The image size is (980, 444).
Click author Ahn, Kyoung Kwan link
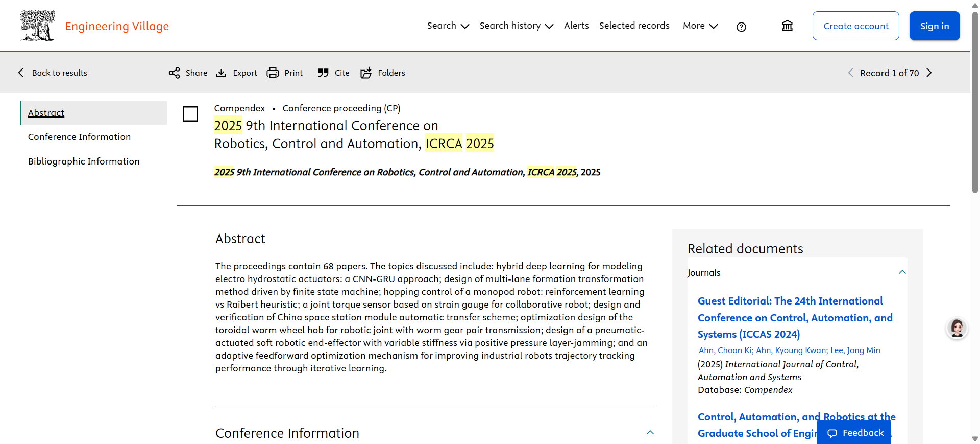791,350
